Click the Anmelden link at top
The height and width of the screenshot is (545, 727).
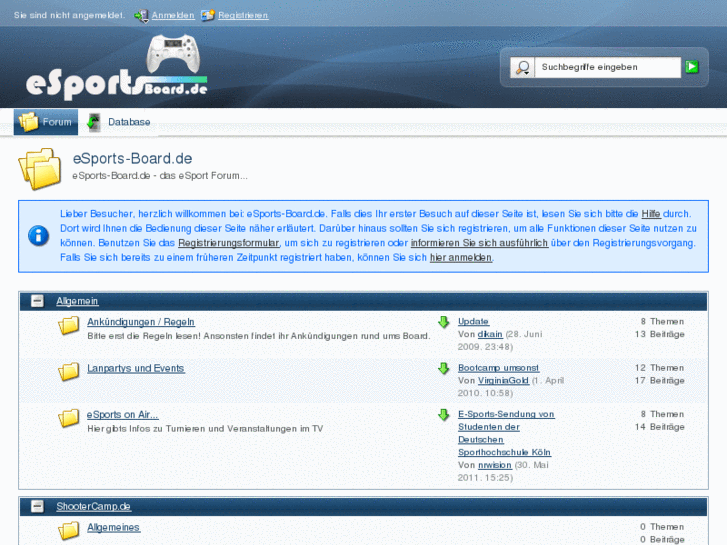coord(173,15)
